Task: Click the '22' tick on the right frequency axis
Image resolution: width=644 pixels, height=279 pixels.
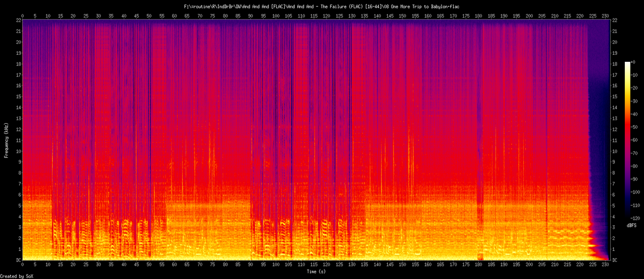Action: click(614, 20)
